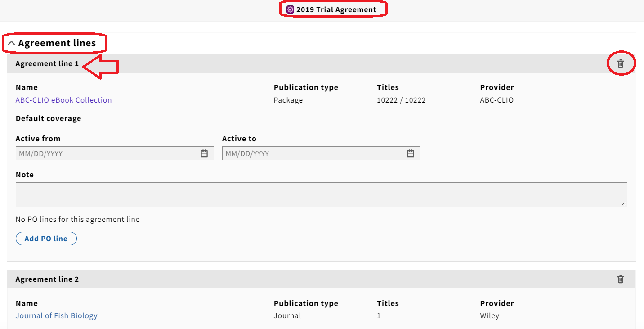Image resolution: width=644 pixels, height=329 pixels.
Task: Focus the Active from date field
Action: tap(115, 153)
